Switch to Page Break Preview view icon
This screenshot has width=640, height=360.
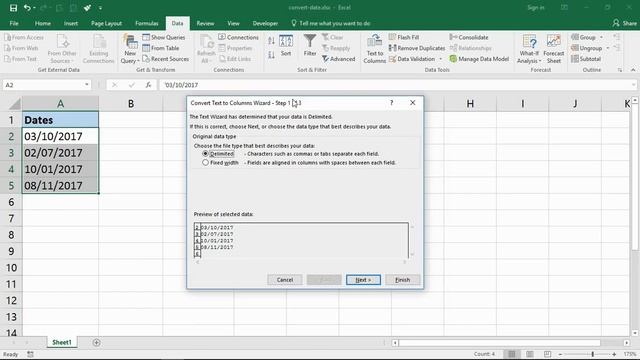[x=547, y=354]
